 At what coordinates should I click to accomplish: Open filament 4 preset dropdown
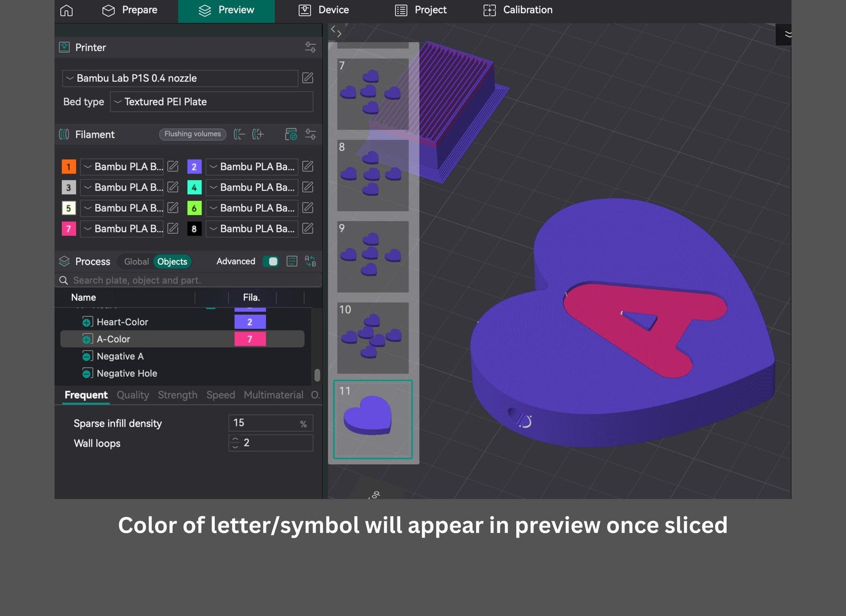252,187
